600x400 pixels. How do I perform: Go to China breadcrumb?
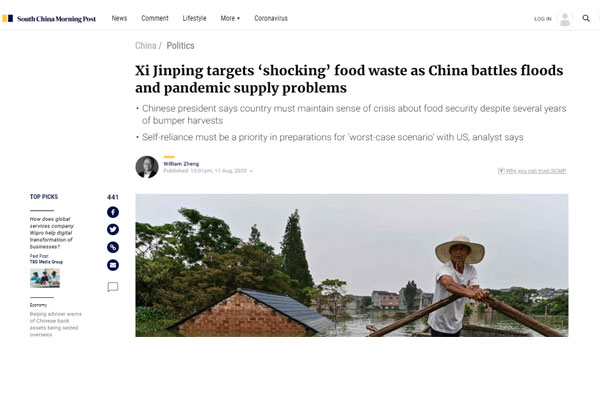click(145, 46)
